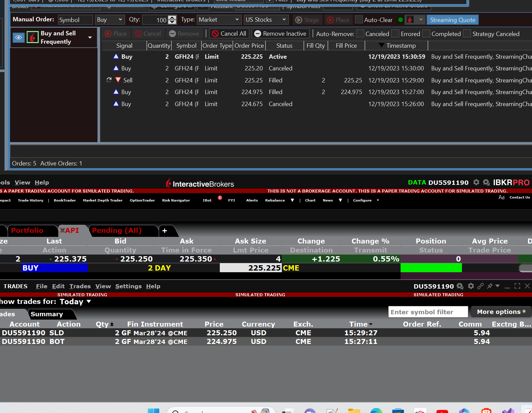Click the green-bordered Interactive Brokers strategy icon

33,37
